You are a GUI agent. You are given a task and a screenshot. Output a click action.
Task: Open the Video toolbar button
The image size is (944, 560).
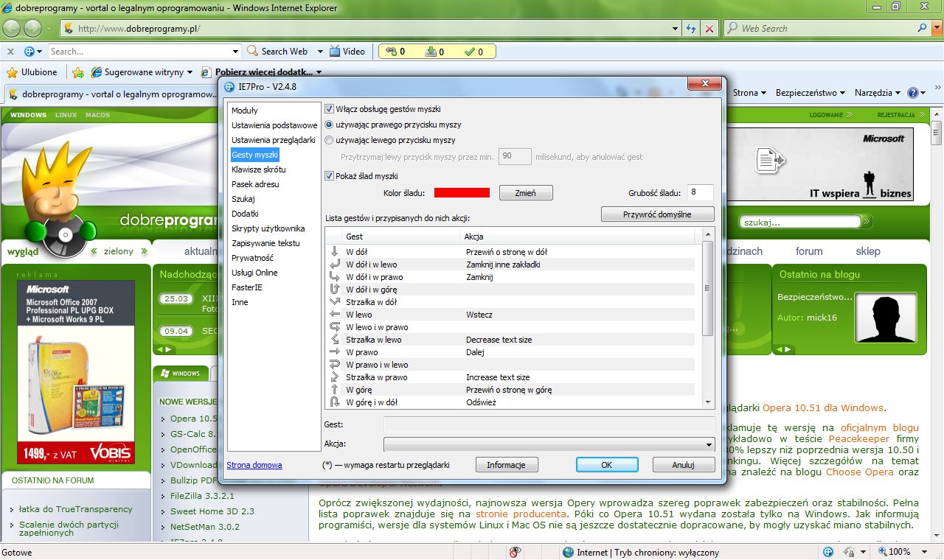[347, 52]
